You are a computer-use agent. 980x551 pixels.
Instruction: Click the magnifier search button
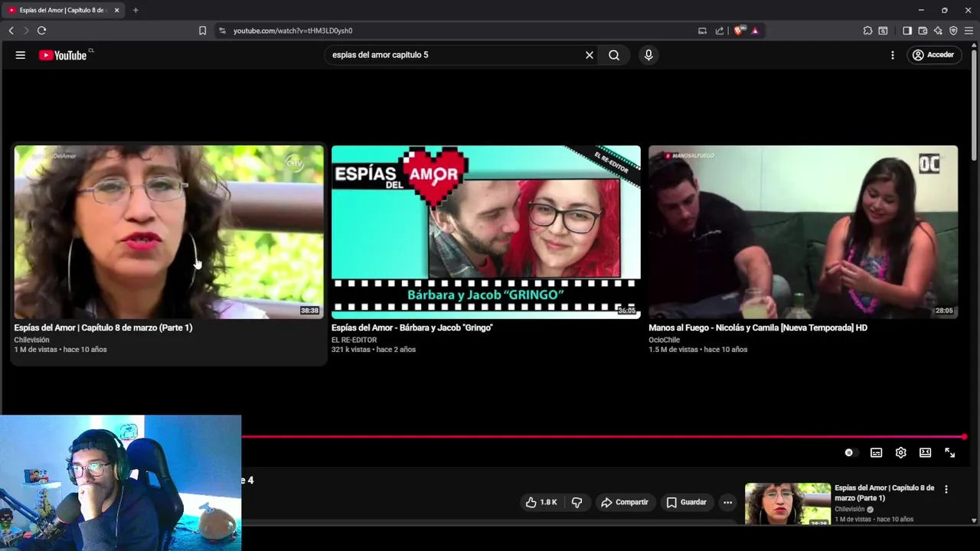[614, 55]
